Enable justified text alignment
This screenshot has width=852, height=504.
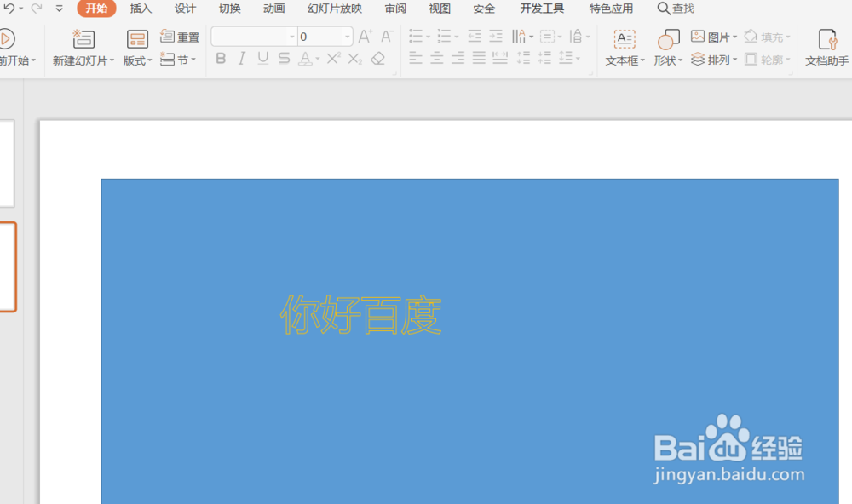[x=477, y=58]
